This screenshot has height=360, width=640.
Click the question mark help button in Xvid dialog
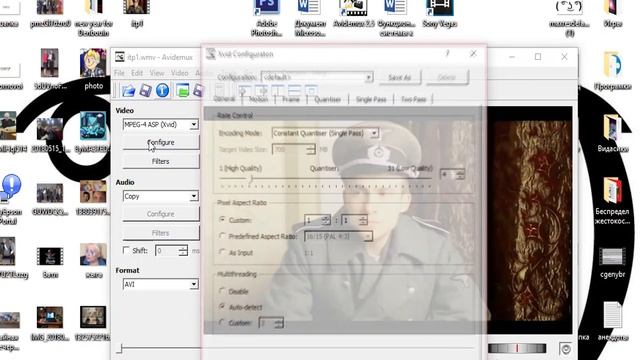pyautogui.click(x=447, y=53)
